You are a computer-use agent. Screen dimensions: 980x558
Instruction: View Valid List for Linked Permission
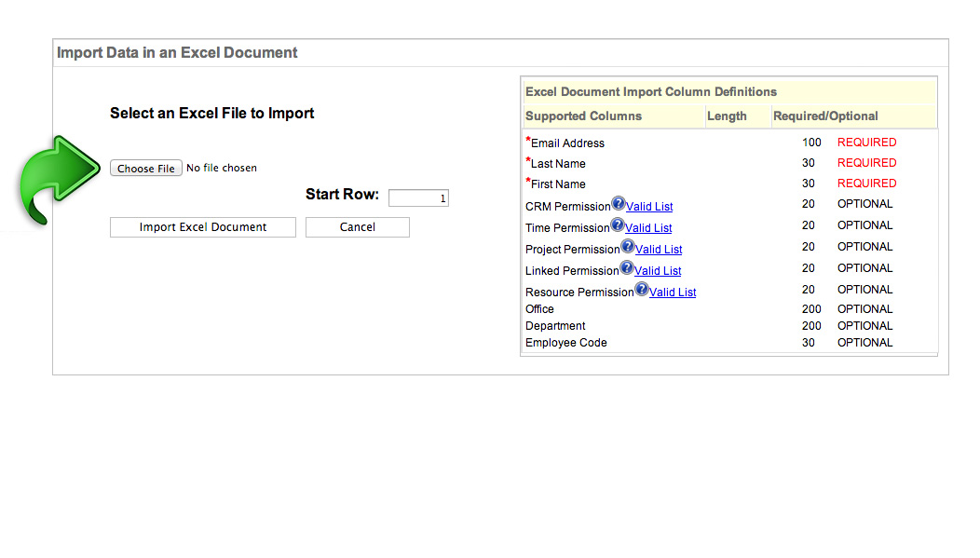[x=658, y=271]
